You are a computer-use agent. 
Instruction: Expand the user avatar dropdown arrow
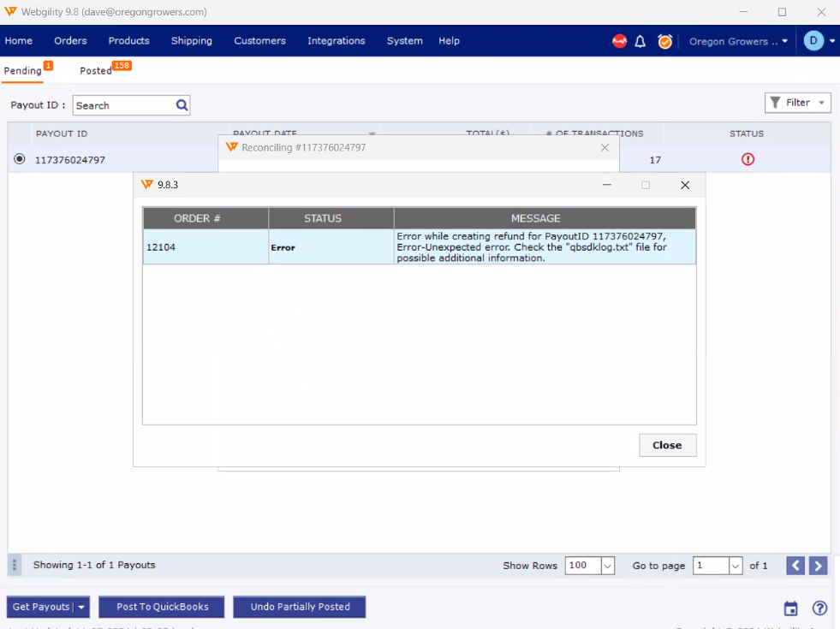(832, 41)
